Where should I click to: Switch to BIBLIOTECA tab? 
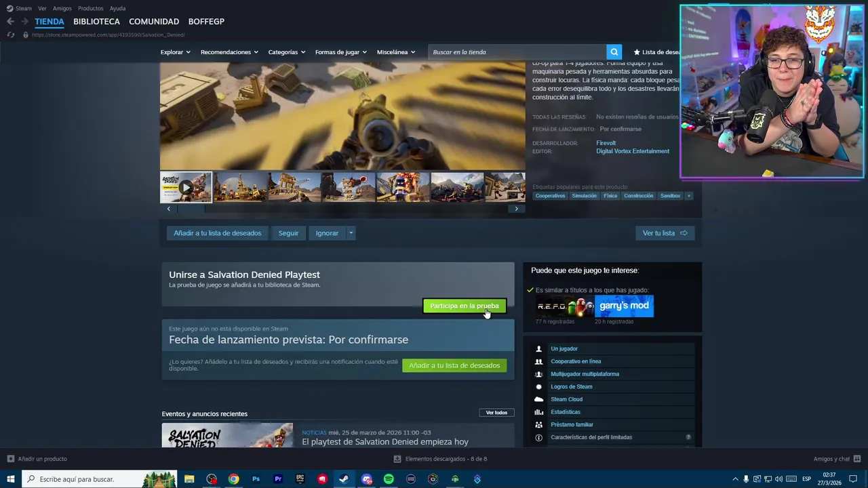[x=96, y=22]
